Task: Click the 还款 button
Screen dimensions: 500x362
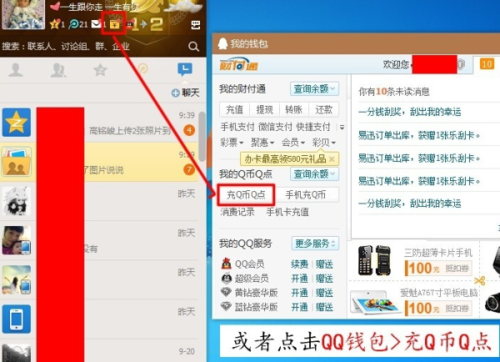Action: pos(323,110)
